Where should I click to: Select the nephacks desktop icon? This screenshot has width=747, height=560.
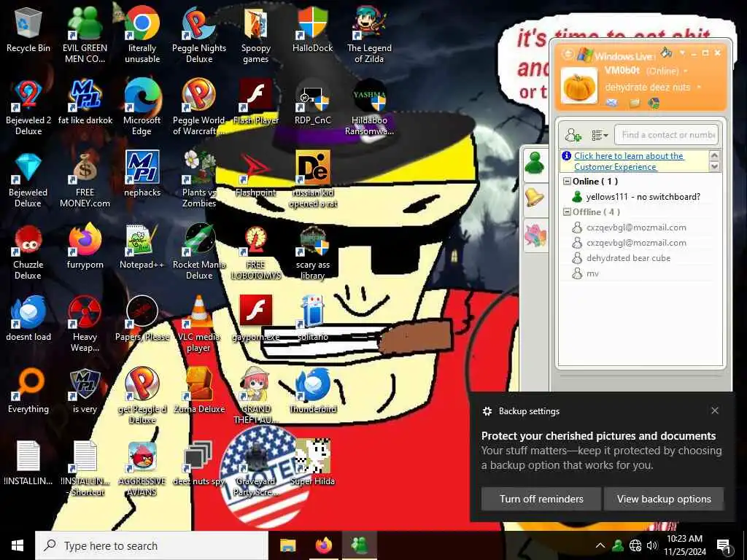coord(142,174)
